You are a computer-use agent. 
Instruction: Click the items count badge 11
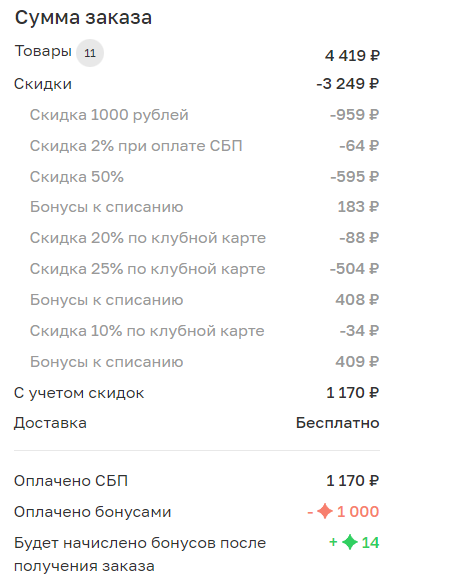coord(90,53)
